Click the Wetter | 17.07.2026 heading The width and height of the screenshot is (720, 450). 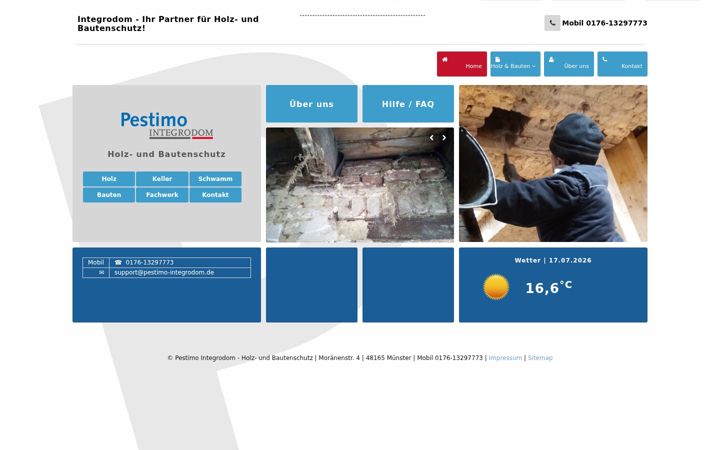(x=553, y=260)
